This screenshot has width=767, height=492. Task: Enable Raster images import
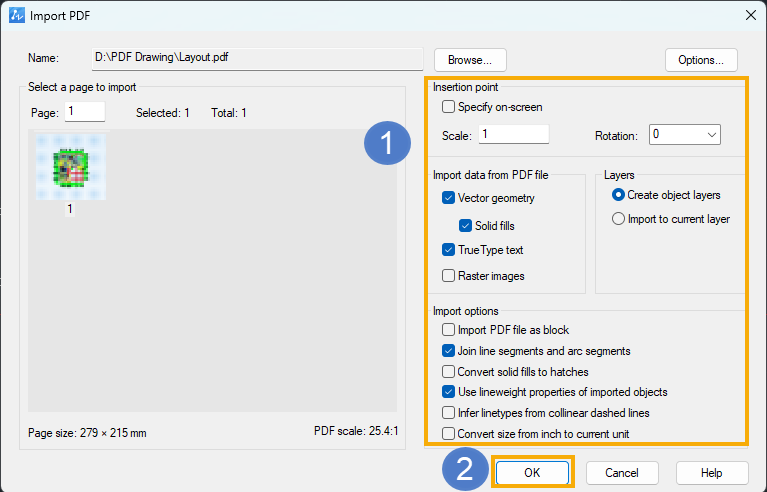[x=449, y=276]
